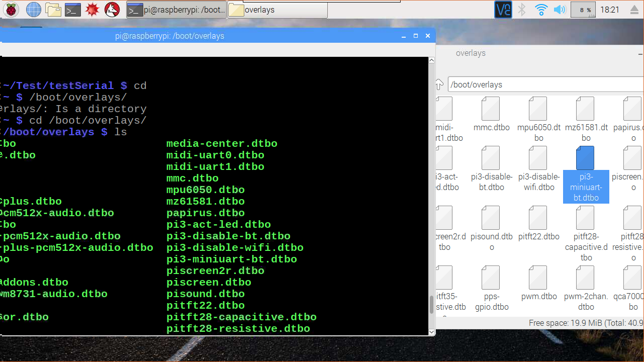Click pi3-disable-bt.dtbo in terminal listing

click(228, 236)
